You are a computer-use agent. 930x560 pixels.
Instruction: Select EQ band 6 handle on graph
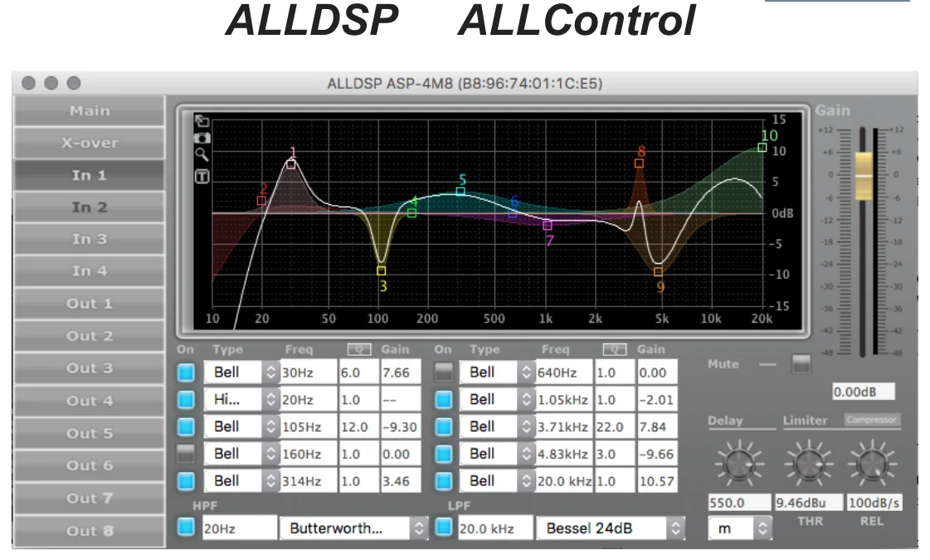pos(513,213)
